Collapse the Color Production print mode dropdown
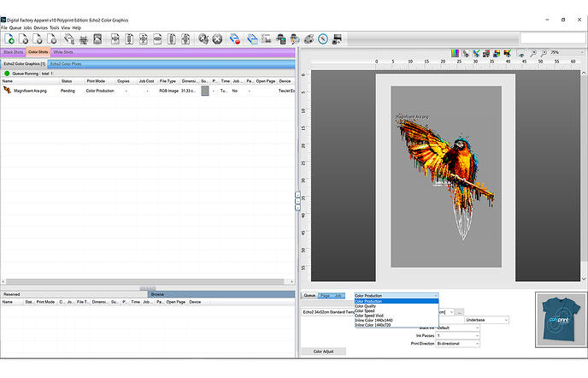This screenshot has width=588, height=378. click(x=397, y=296)
